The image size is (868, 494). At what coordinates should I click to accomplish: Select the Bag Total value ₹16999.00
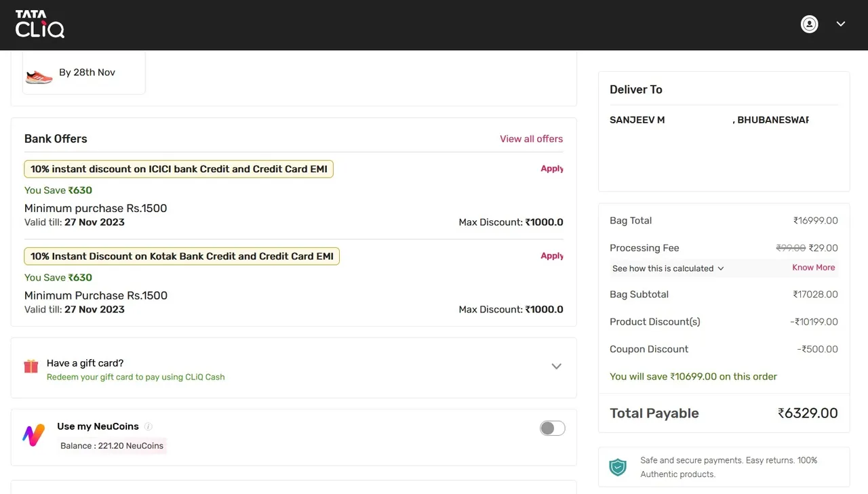[816, 221]
